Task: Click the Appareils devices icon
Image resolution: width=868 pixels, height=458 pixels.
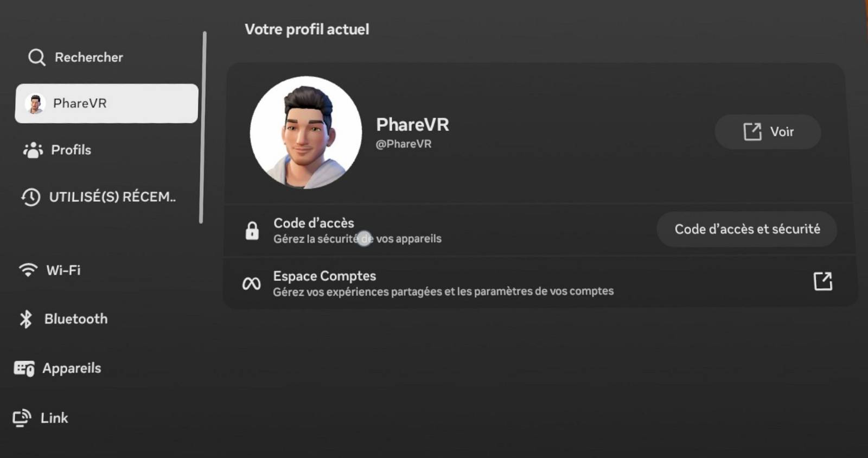Action: point(24,368)
